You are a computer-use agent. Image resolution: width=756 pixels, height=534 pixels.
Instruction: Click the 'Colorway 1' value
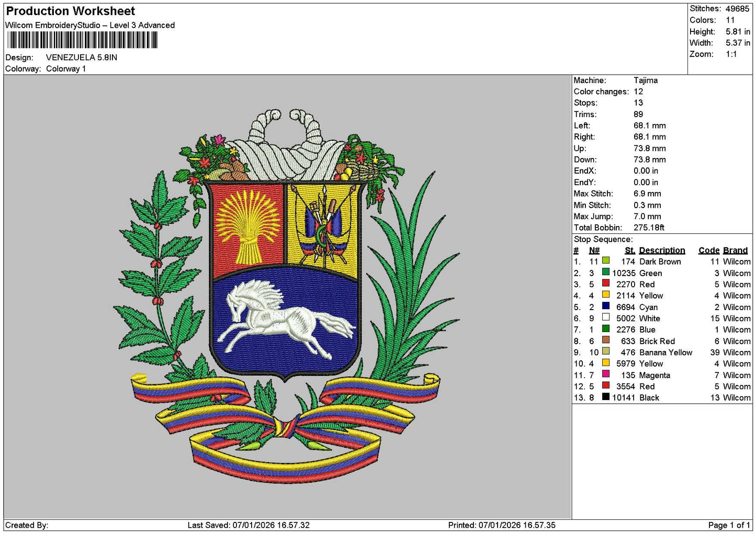pyautogui.click(x=66, y=69)
